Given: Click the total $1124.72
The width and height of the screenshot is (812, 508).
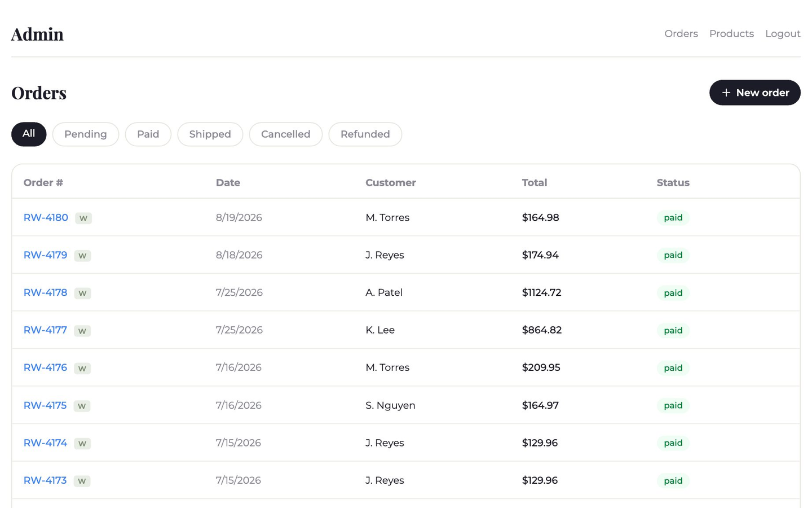Looking at the screenshot, I should (541, 292).
